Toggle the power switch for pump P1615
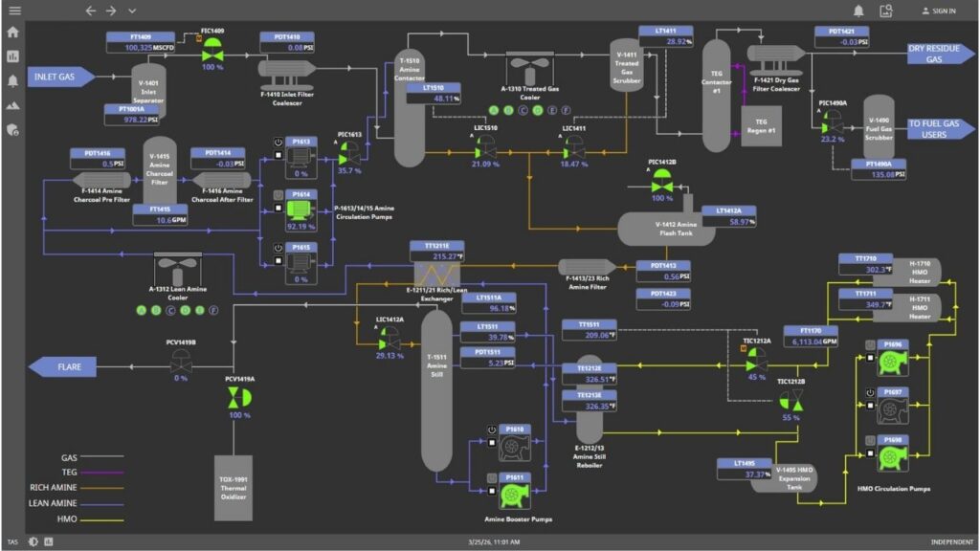The height and width of the screenshot is (551, 980). tap(278, 247)
